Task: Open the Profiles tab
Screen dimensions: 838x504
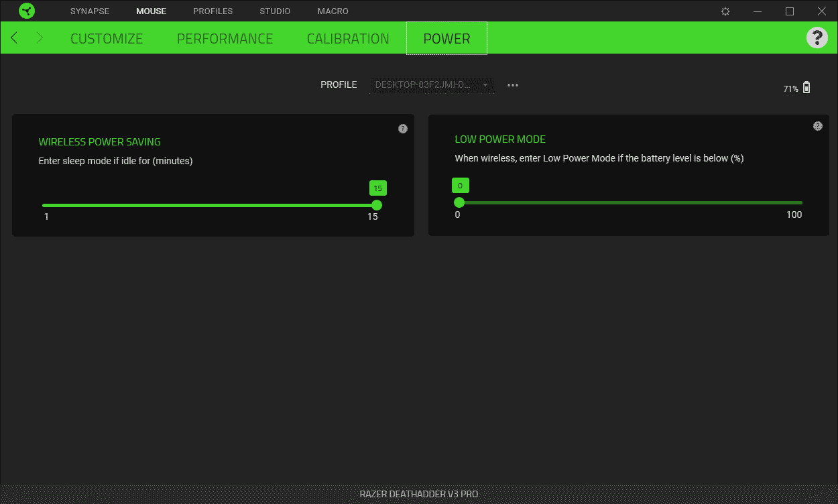Action: pos(213,11)
